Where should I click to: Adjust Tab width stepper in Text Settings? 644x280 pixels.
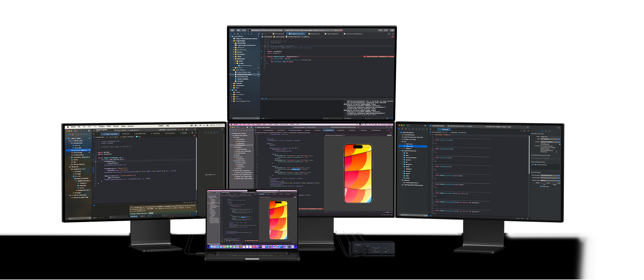point(549,183)
